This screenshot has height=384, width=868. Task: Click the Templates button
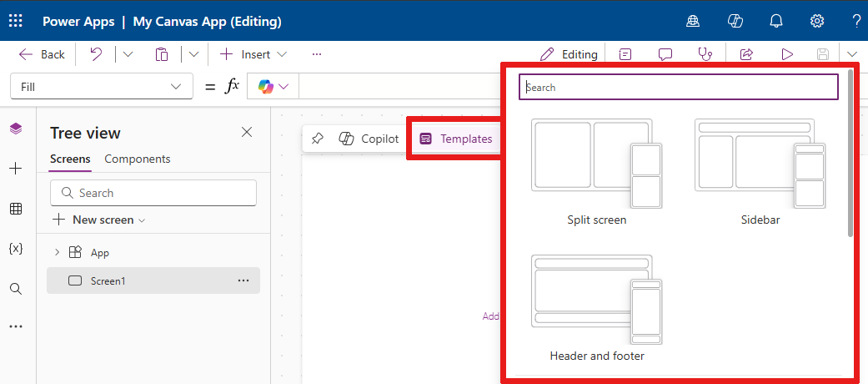455,139
